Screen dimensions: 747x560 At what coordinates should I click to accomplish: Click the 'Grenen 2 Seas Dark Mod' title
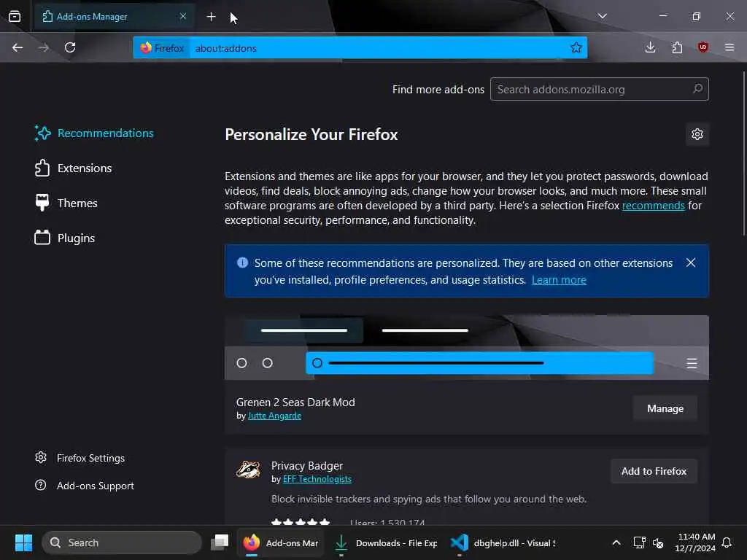295,402
